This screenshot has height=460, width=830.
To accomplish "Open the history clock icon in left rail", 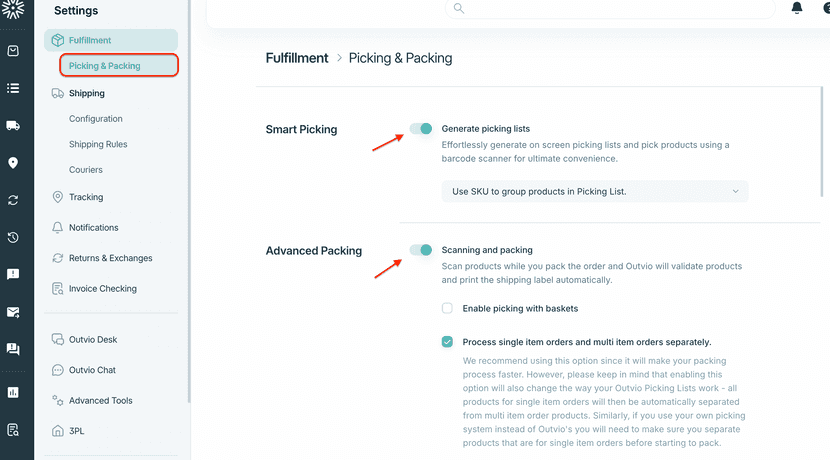I will pyautogui.click(x=13, y=237).
